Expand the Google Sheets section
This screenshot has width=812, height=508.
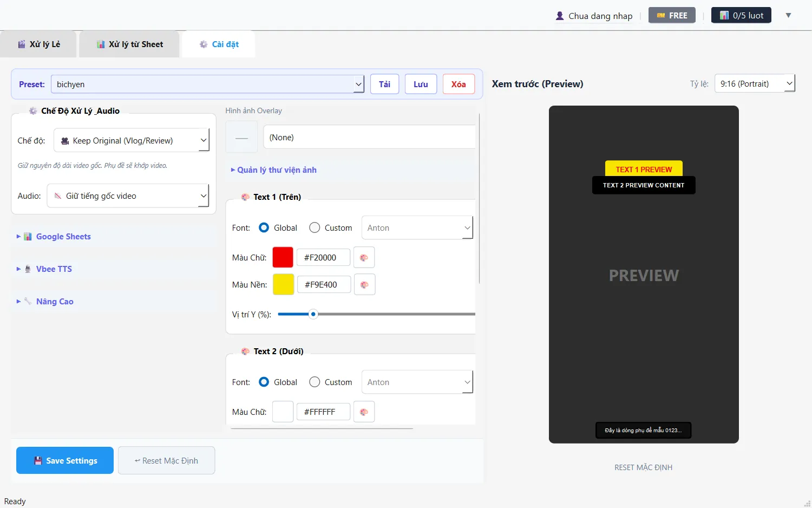point(63,237)
